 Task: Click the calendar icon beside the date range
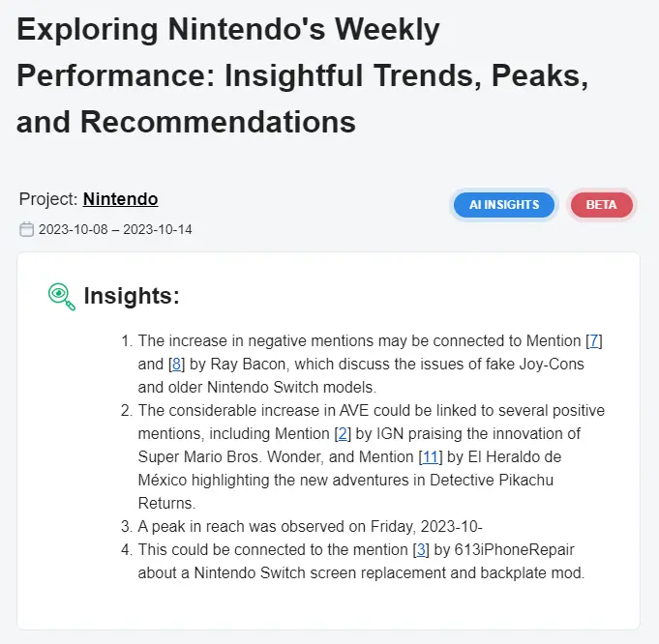pos(26,229)
